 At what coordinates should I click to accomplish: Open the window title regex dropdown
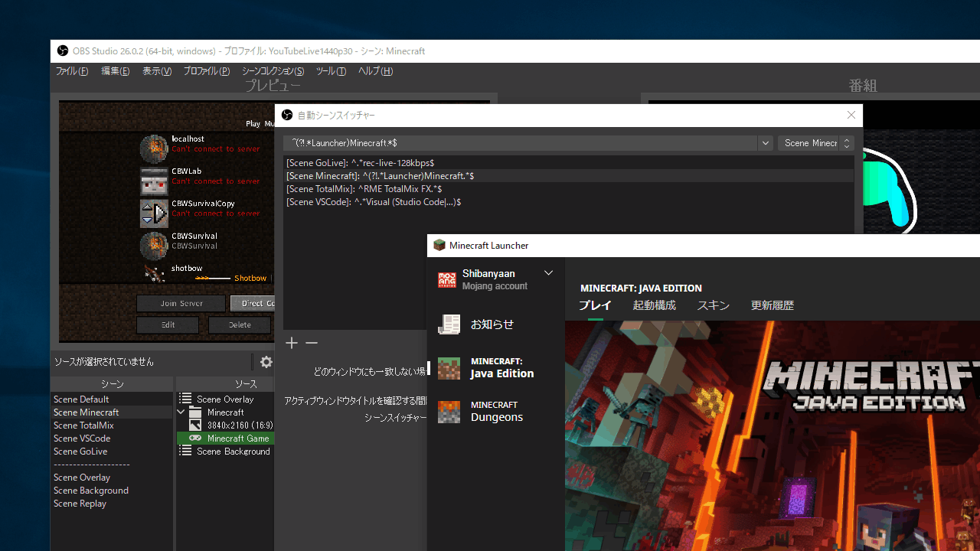click(x=765, y=143)
